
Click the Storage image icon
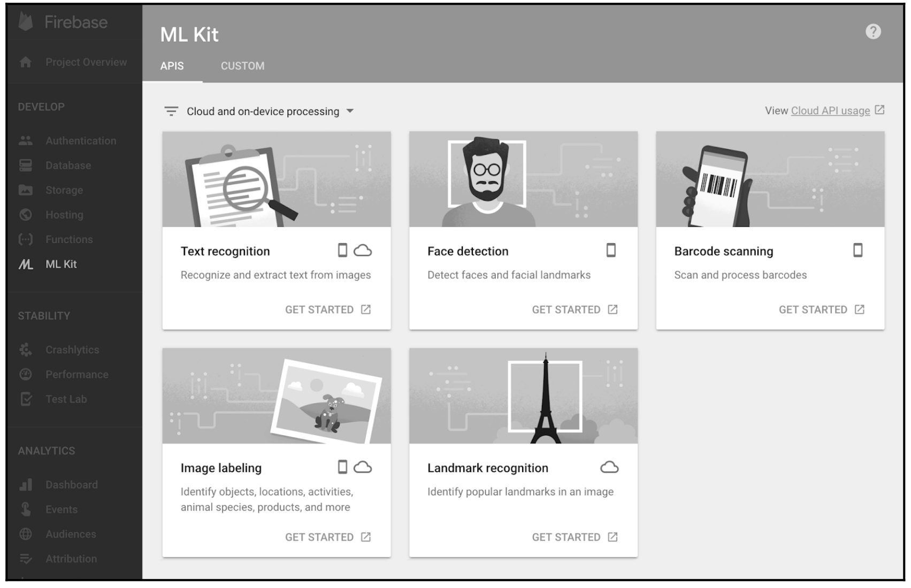26,190
